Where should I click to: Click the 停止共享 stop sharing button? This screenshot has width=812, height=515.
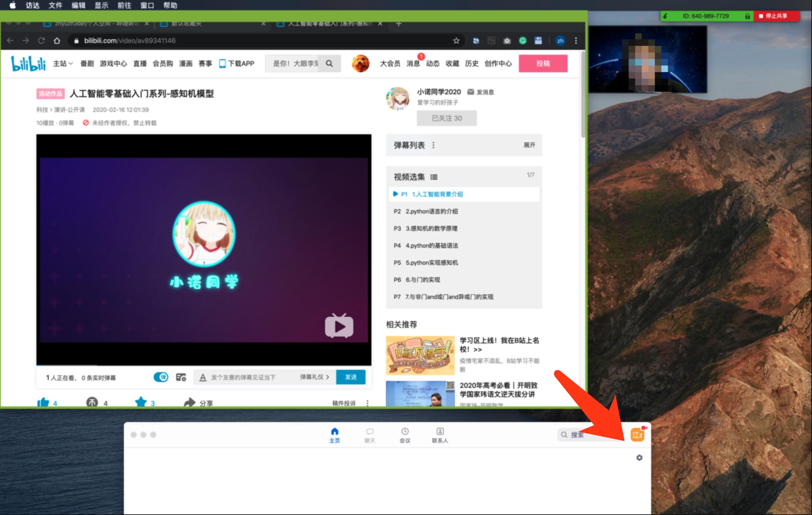pyautogui.click(x=777, y=16)
